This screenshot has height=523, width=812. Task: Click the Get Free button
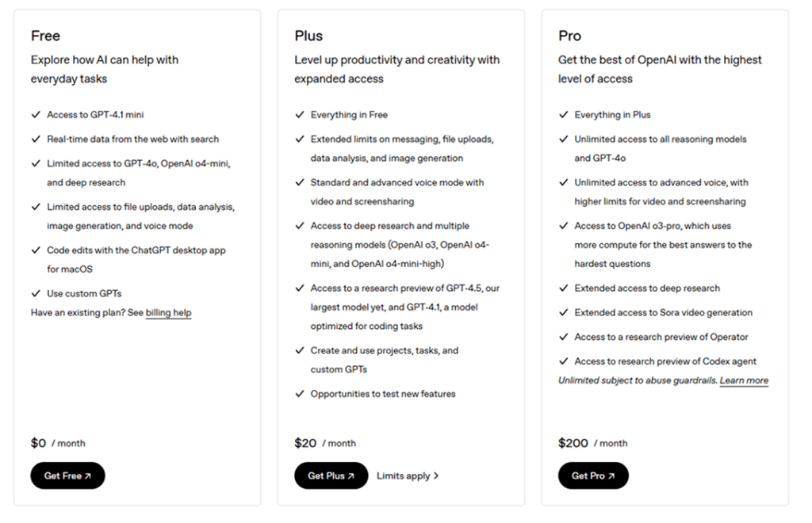point(67,475)
